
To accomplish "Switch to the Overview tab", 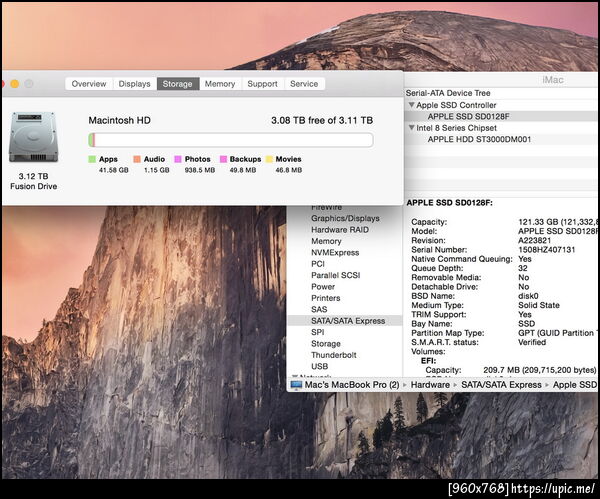I will pos(89,84).
